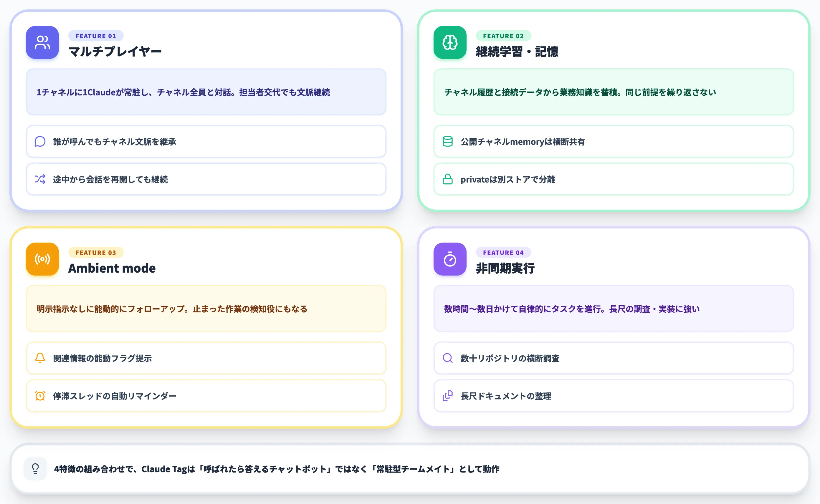Select the row 公開チャネルmemoryは横断共有

coord(614,141)
